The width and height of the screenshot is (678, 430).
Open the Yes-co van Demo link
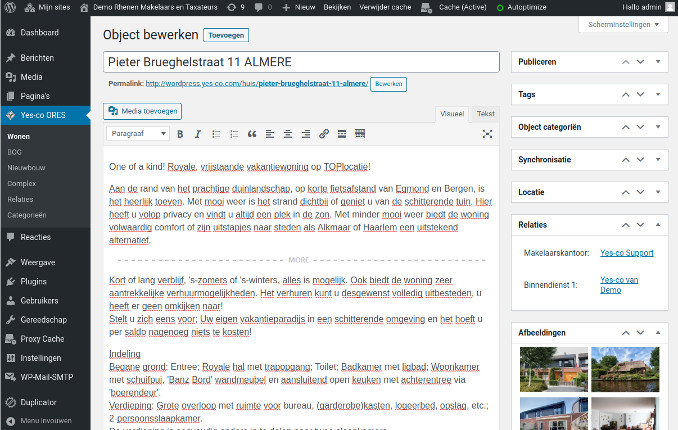(619, 285)
